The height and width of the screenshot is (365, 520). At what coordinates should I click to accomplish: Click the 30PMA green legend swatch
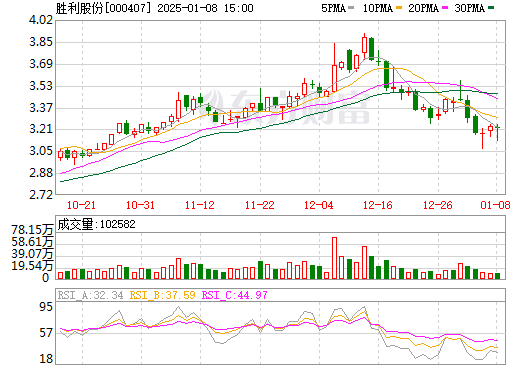[491, 8]
